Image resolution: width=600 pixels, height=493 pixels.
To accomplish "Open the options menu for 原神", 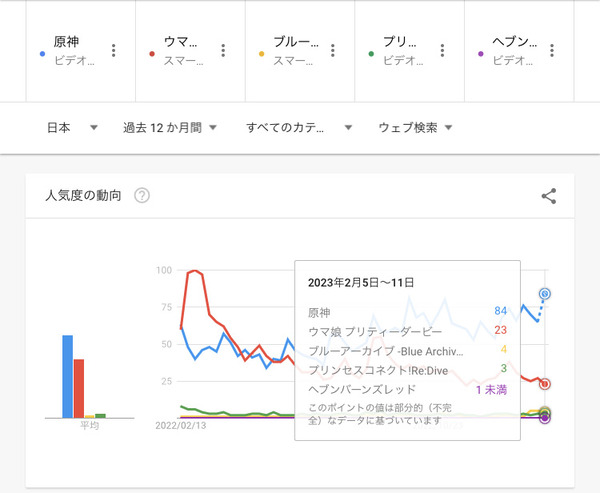I will click(x=113, y=51).
